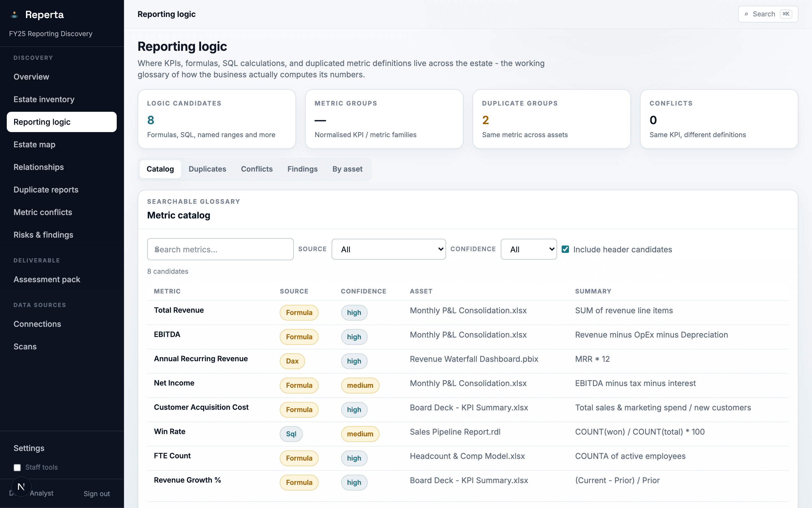Open Assessment pack in the sidebar

[62, 279]
